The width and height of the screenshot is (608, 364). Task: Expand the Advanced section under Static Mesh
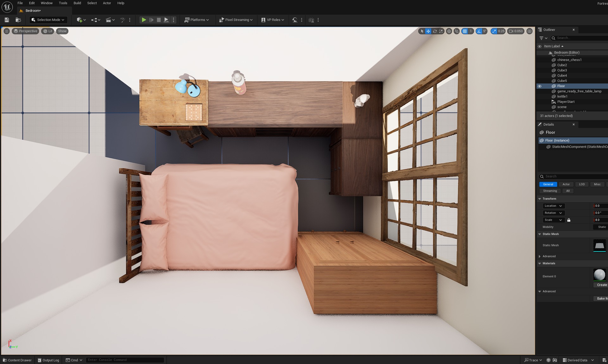tap(540, 256)
